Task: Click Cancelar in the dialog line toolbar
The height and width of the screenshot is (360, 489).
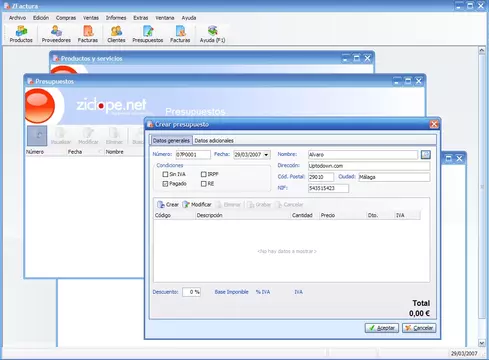Action: (289, 204)
